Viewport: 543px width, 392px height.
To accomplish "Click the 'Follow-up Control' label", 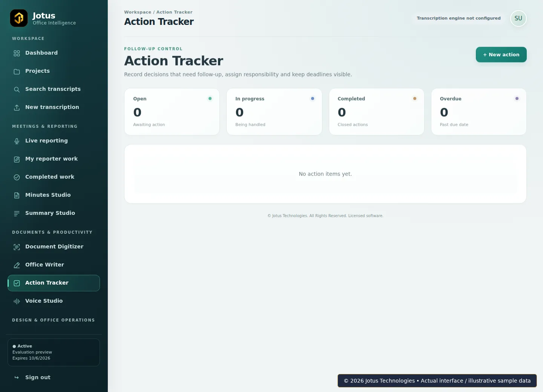I will 153,49.
